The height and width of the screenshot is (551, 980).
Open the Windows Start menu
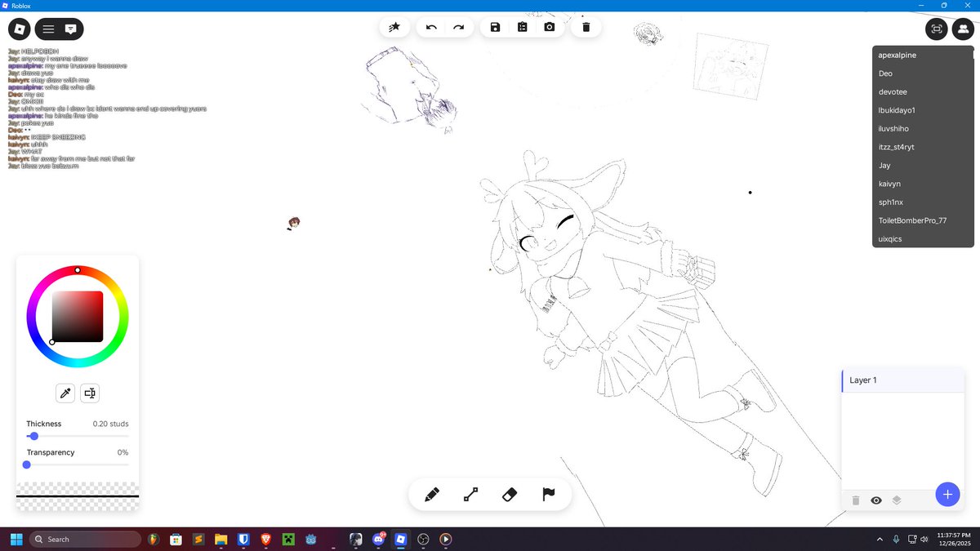(x=16, y=539)
